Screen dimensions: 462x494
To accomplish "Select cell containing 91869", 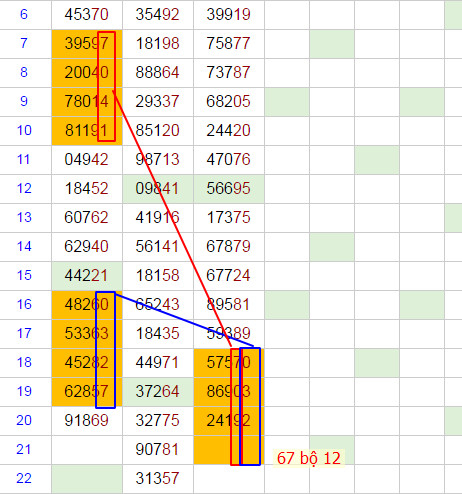I will 87,421.
